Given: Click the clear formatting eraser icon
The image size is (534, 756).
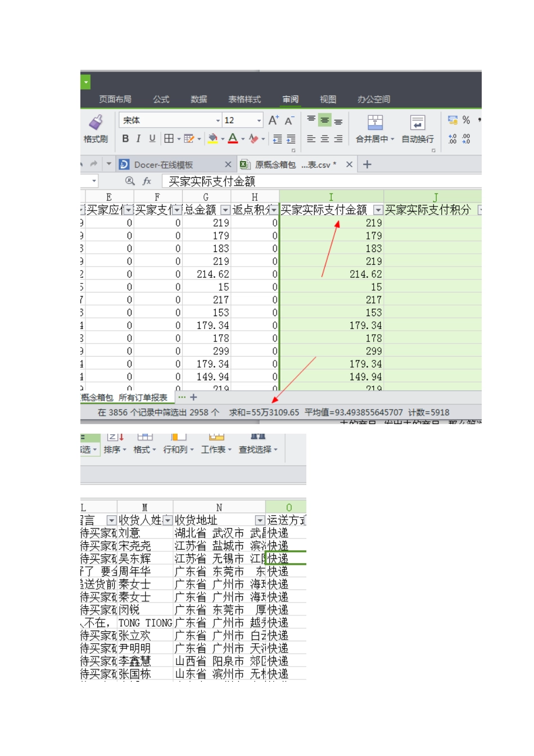Looking at the screenshot, I should (x=254, y=138).
